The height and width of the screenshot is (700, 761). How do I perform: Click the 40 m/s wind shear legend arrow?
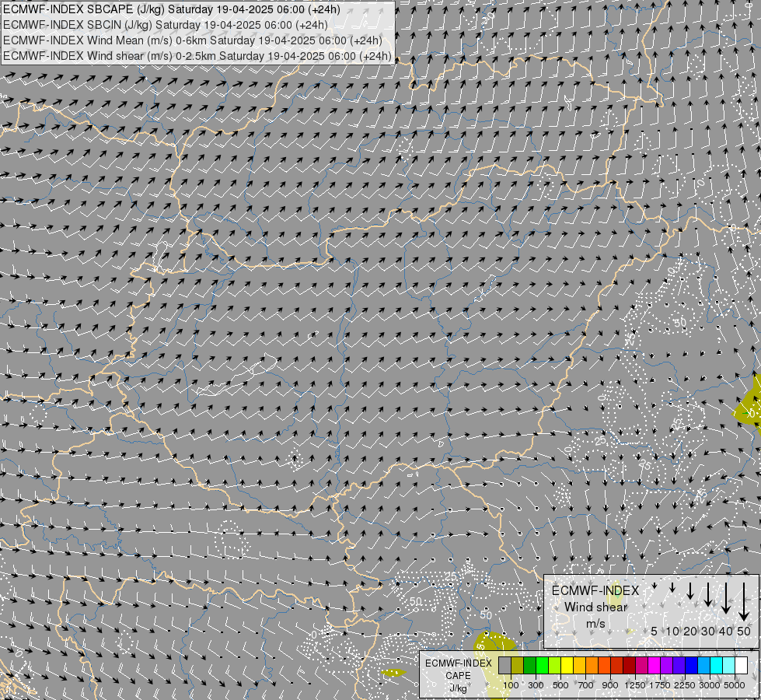726,598
